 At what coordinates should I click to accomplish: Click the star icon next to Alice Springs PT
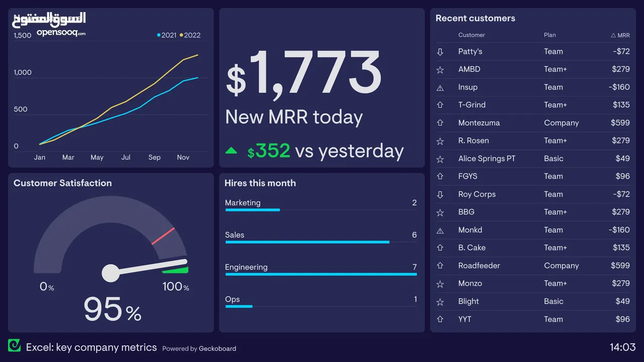pyautogui.click(x=440, y=159)
